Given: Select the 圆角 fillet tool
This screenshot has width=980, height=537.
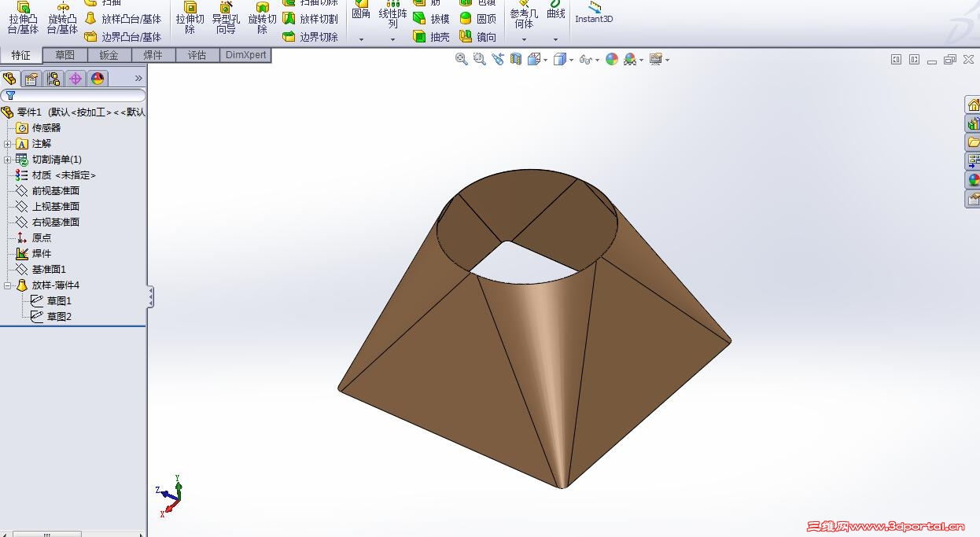Looking at the screenshot, I should pos(361,11).
